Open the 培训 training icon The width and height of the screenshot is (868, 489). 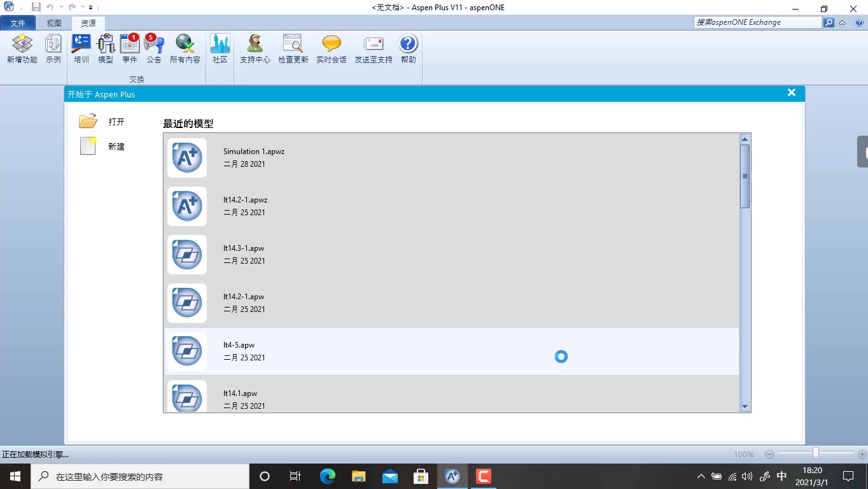[81, 49]
